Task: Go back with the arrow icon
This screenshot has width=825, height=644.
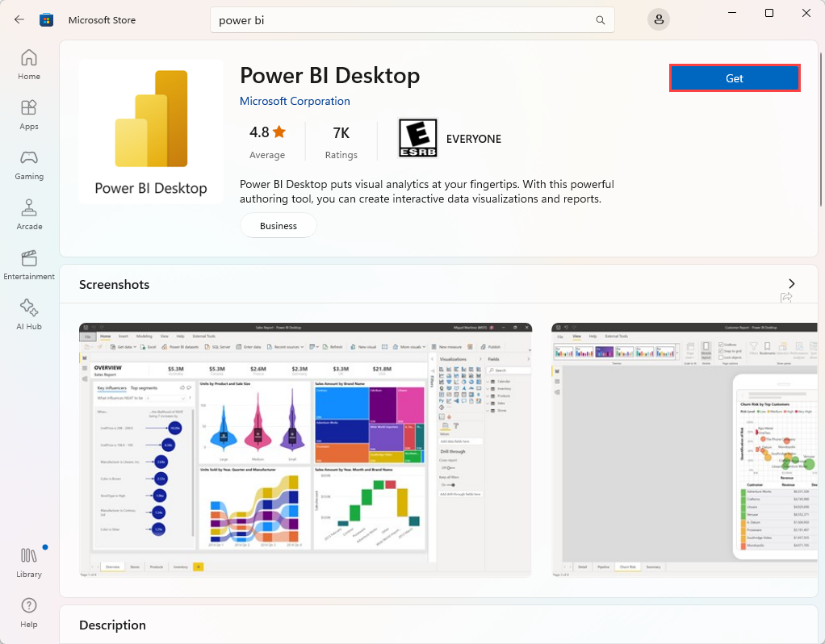Action: (x=19, y=20)
